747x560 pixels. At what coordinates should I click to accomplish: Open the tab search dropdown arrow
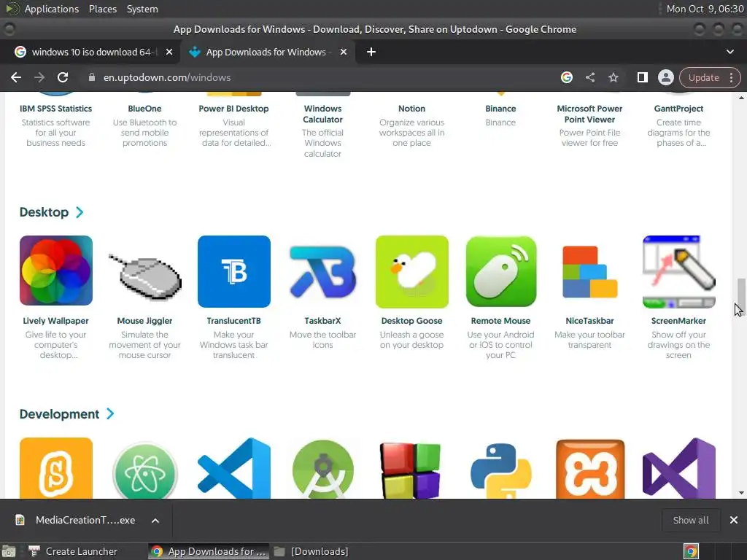(729, 52)
